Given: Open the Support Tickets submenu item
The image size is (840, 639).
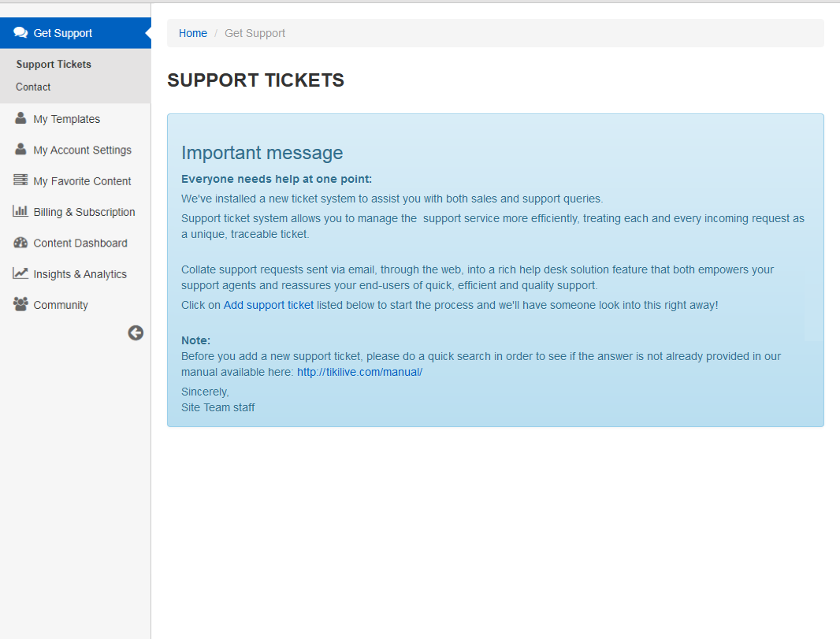Looking at the screenshot, I should [x=54, y=65].
